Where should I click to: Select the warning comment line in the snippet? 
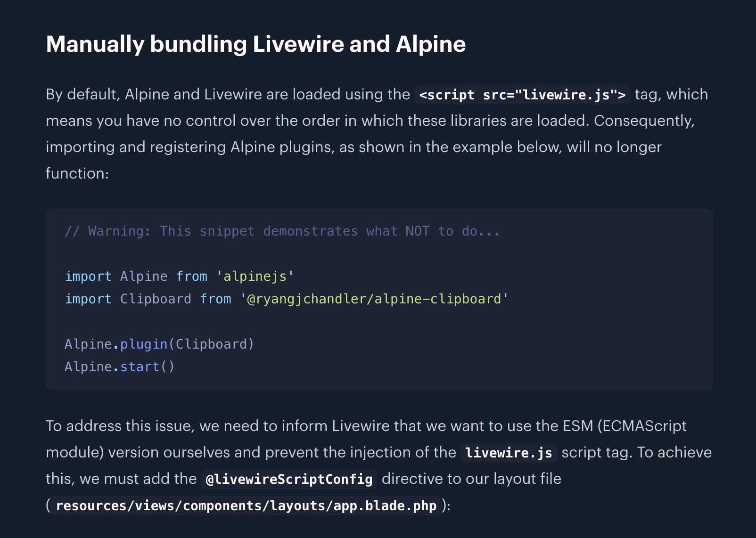pyautogui.click(x=282, y=231)
